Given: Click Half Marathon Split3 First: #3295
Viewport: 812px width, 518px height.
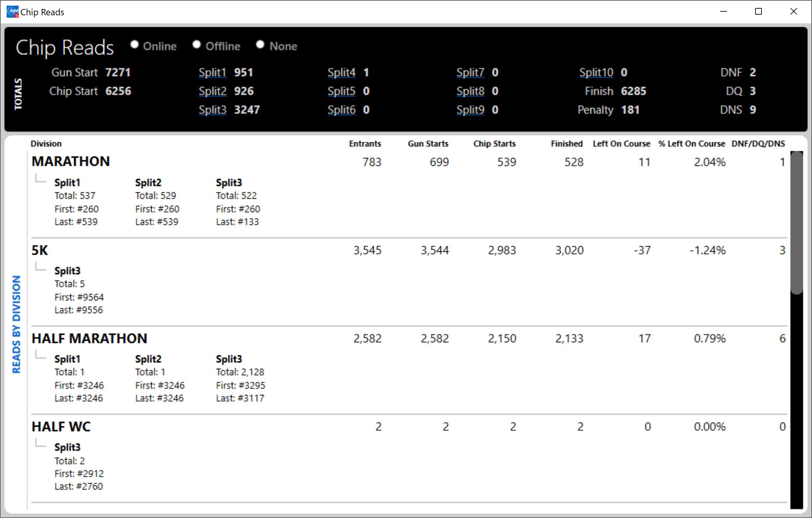Looking at the screenshot, I should click(x=240, y=385).
